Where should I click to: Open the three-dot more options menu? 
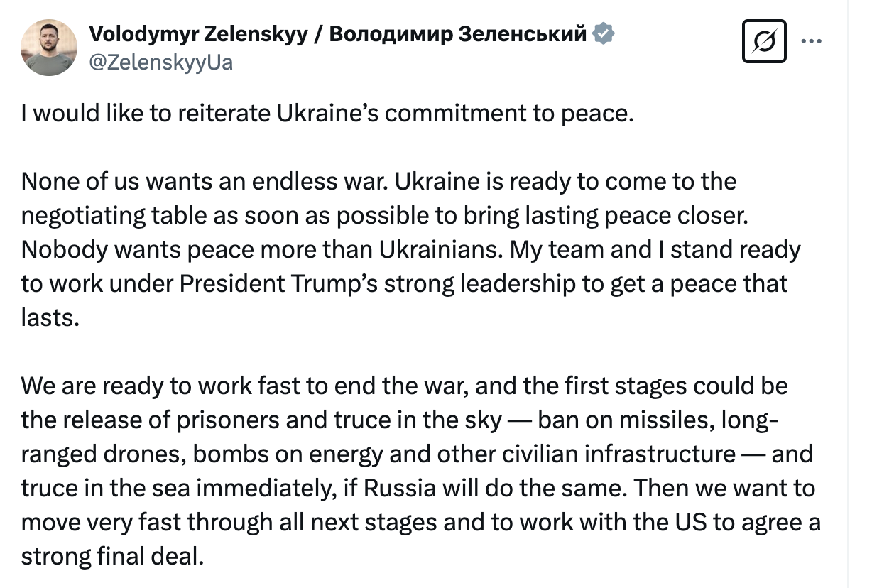[810, 40]
